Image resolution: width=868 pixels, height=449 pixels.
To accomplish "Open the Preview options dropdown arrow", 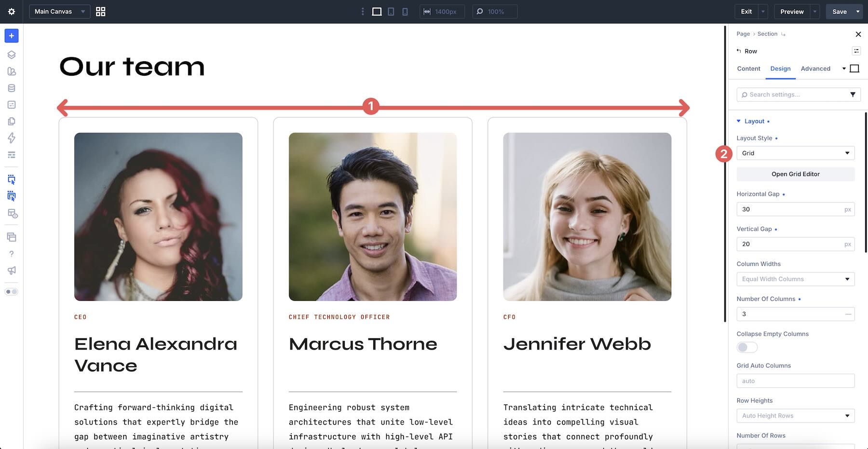I will tap(815, 12).
